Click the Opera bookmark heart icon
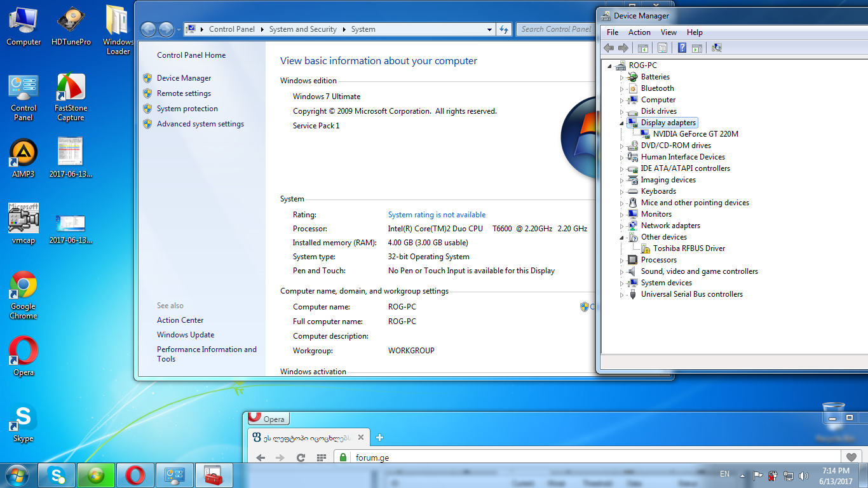868x488 pixels. [x=851, y=457]
